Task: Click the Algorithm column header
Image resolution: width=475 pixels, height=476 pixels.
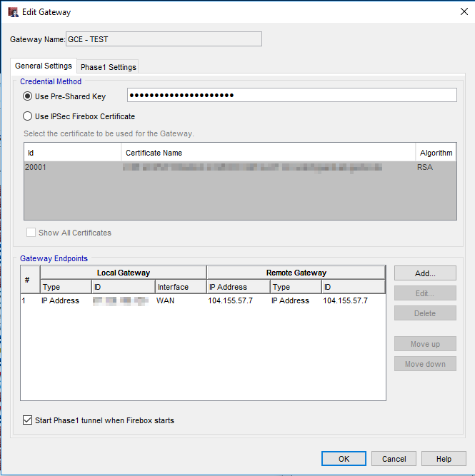Action: tap(436, 153)
